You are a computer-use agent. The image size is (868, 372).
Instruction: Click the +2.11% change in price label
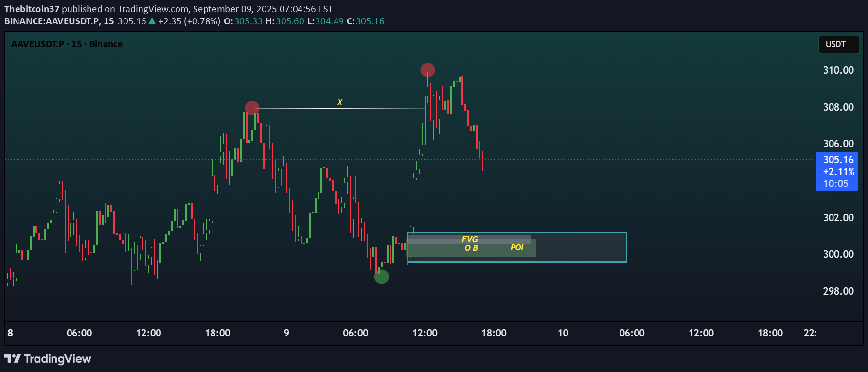(838, 172)
